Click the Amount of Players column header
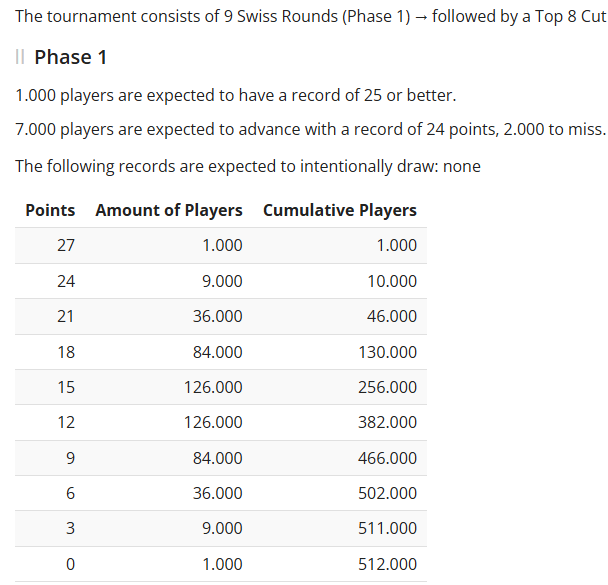Screen dimensions: 608x585 point(168,210)
